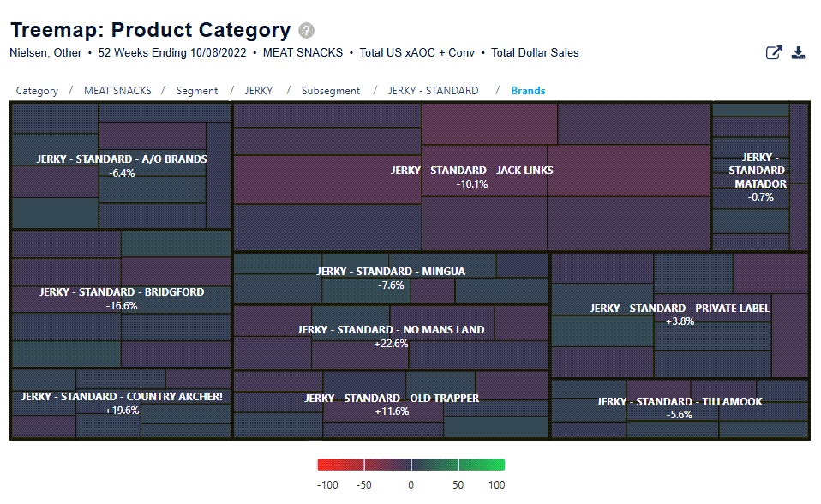Click the Total Dollar Sales text

535,53
